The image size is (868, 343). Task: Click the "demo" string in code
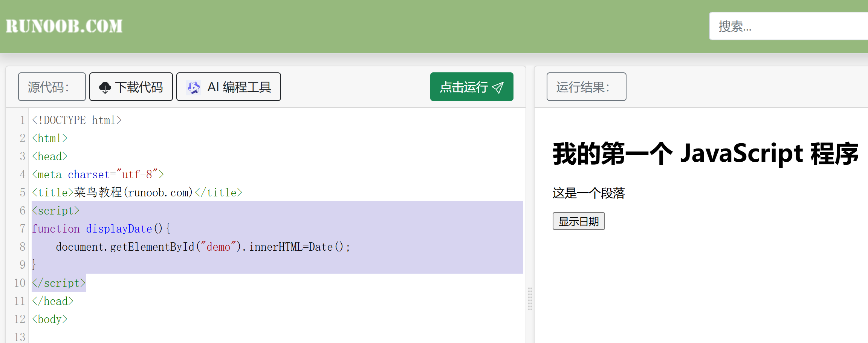219,247
